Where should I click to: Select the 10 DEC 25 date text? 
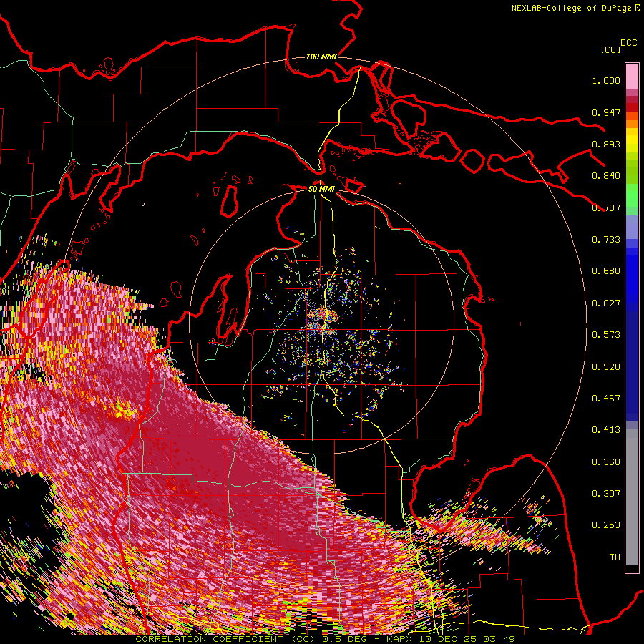(449, 639)
